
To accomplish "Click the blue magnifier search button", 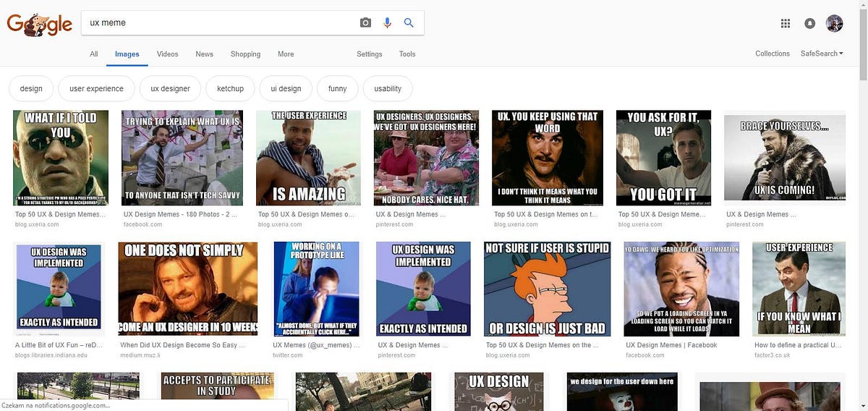I will (409, 23).
